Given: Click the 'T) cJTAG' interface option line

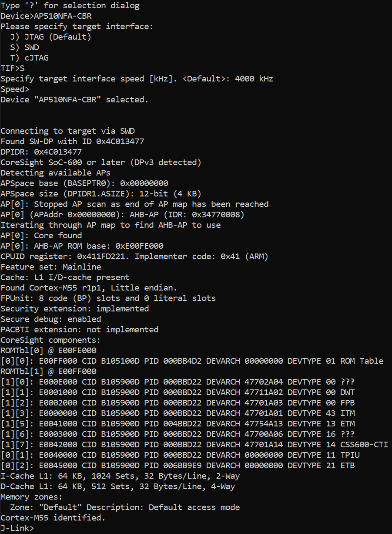Looking at the screenshot, I should 29,58.
